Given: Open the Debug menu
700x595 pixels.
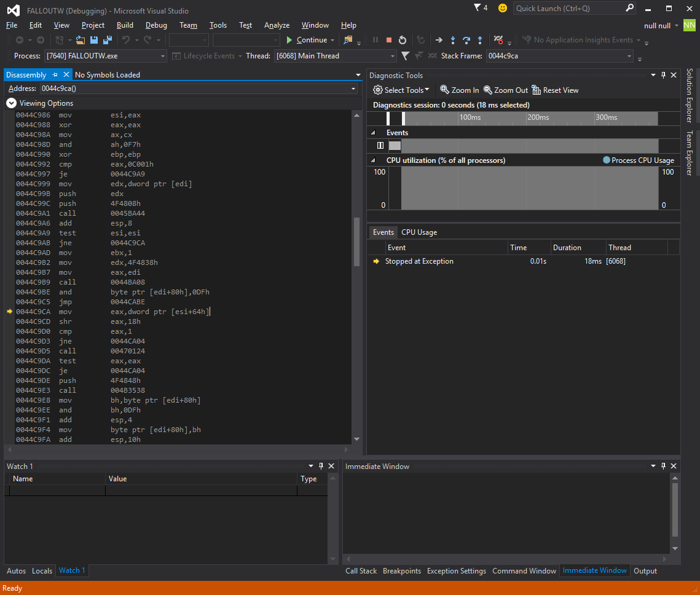Looking at the screenshot, I should pos(156,25).
